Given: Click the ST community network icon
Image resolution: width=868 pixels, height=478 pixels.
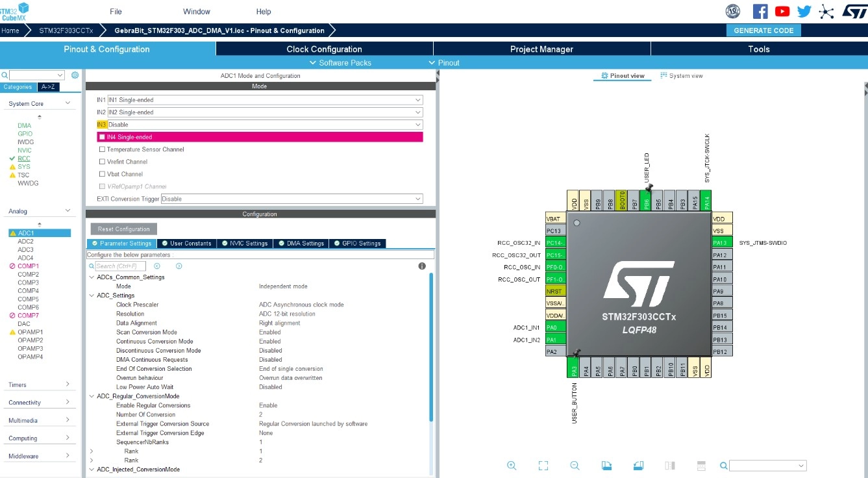Looking at the screenshot, I should [x=826, y=11].
